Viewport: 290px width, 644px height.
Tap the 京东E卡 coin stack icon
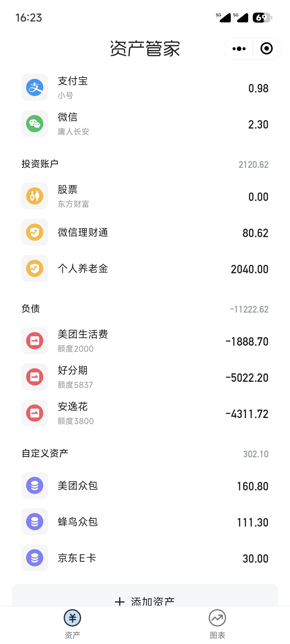[35, 558]
